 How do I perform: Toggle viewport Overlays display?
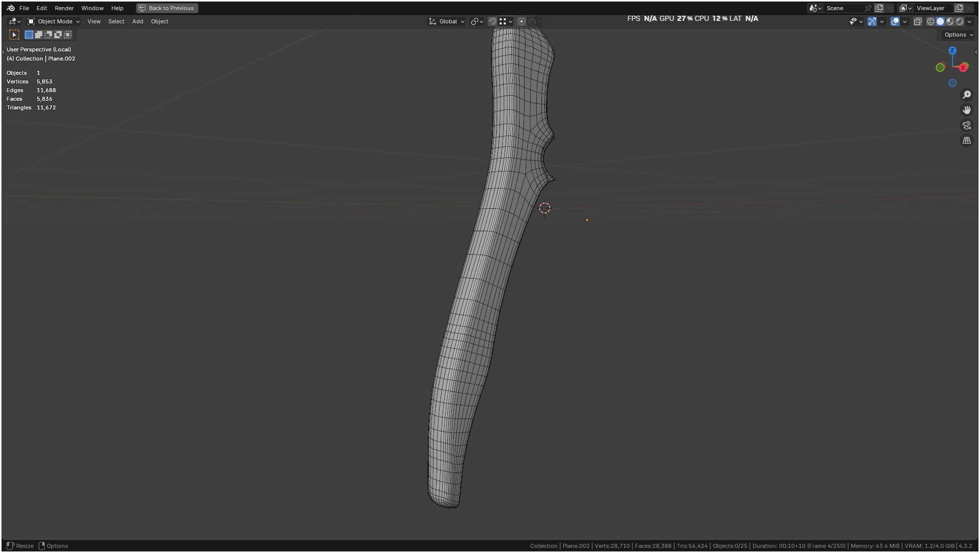point(895,21)
